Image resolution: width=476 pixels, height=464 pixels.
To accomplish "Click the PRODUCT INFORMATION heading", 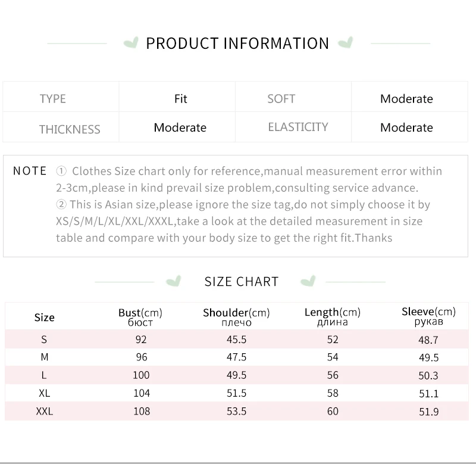I will [x=237, y=43].
